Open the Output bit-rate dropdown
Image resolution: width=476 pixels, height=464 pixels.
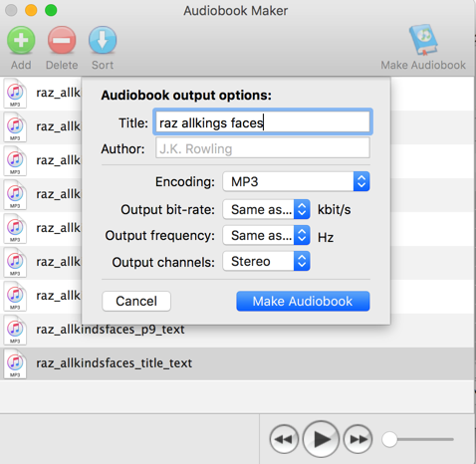coord(266,209)
